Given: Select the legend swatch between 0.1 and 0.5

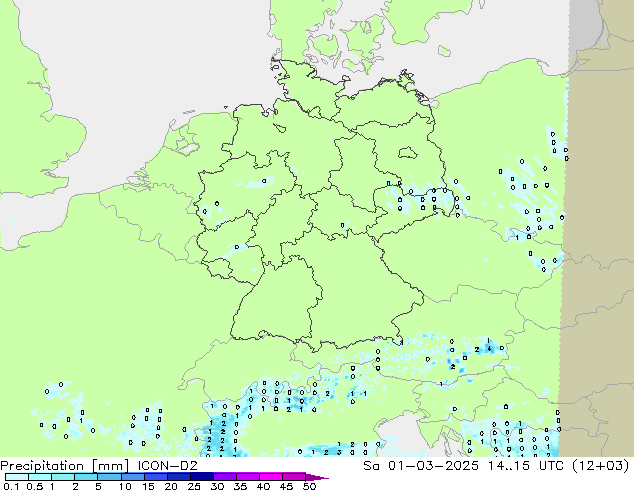Looking at the screenshot, I should (17, 477).
